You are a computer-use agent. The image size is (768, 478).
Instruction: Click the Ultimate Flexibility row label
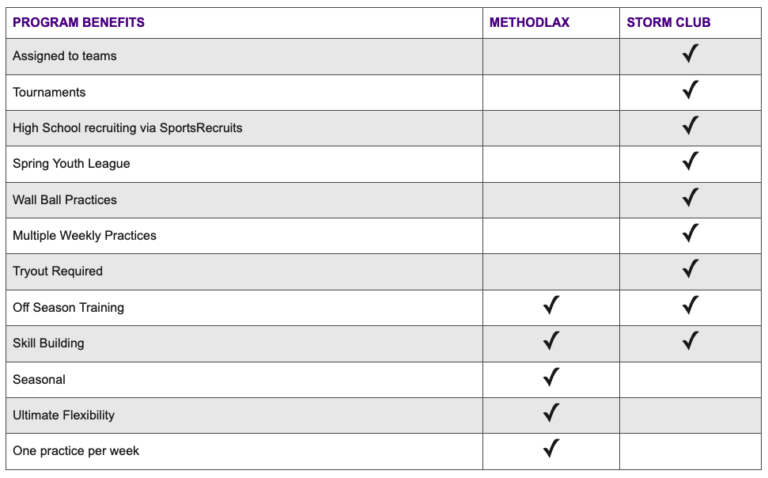click(64, 415)
